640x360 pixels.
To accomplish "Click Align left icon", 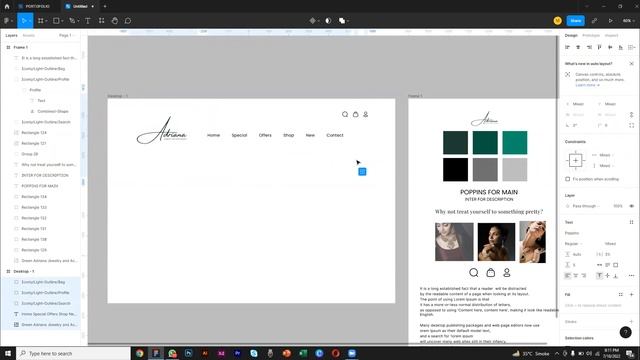I will (567, 47).
